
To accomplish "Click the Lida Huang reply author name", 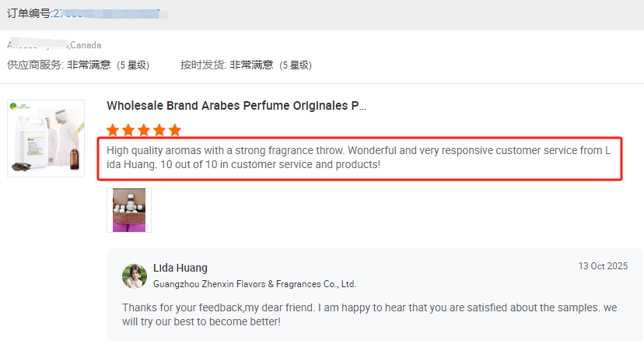I will click(180, 268).
